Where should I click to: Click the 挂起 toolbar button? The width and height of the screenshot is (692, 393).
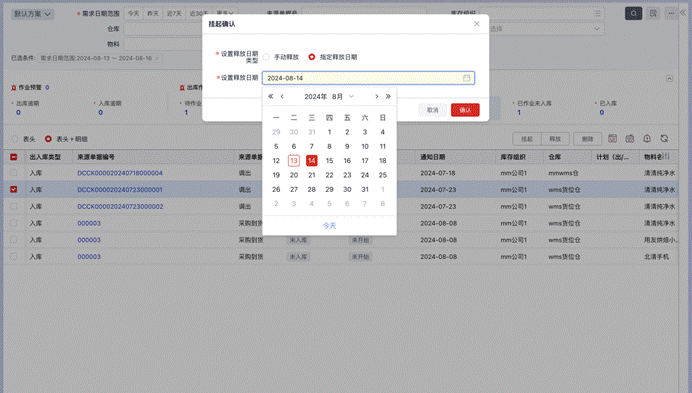tap(527, 139)
